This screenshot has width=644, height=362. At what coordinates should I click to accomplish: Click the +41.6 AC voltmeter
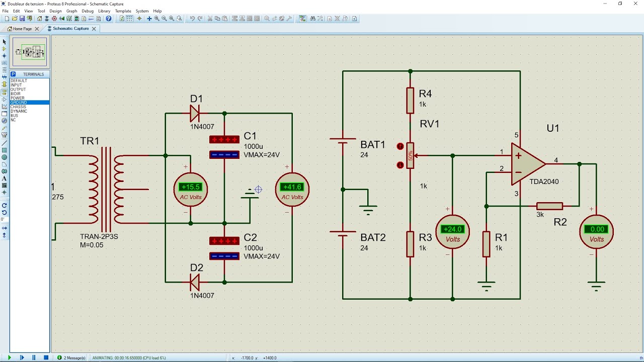pos(292,189)
